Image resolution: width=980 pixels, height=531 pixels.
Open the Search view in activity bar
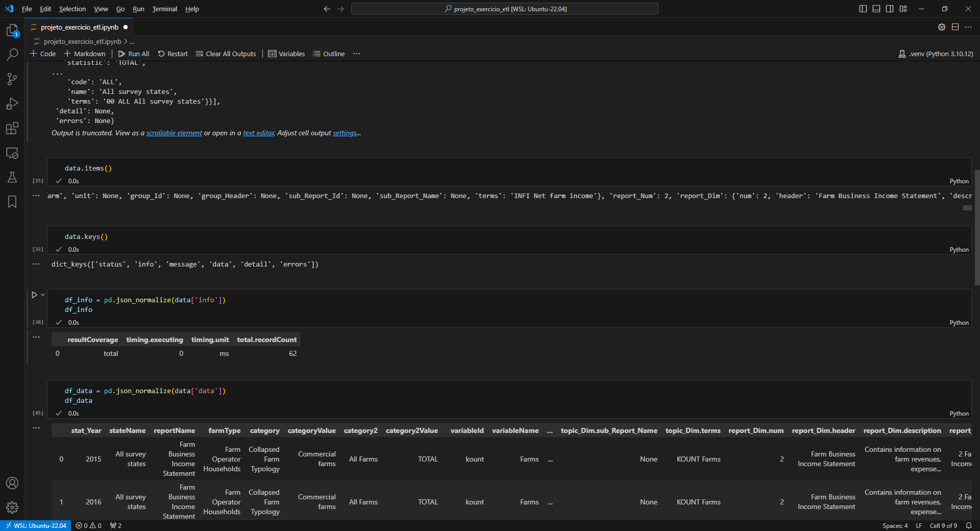tap(12, 55)
